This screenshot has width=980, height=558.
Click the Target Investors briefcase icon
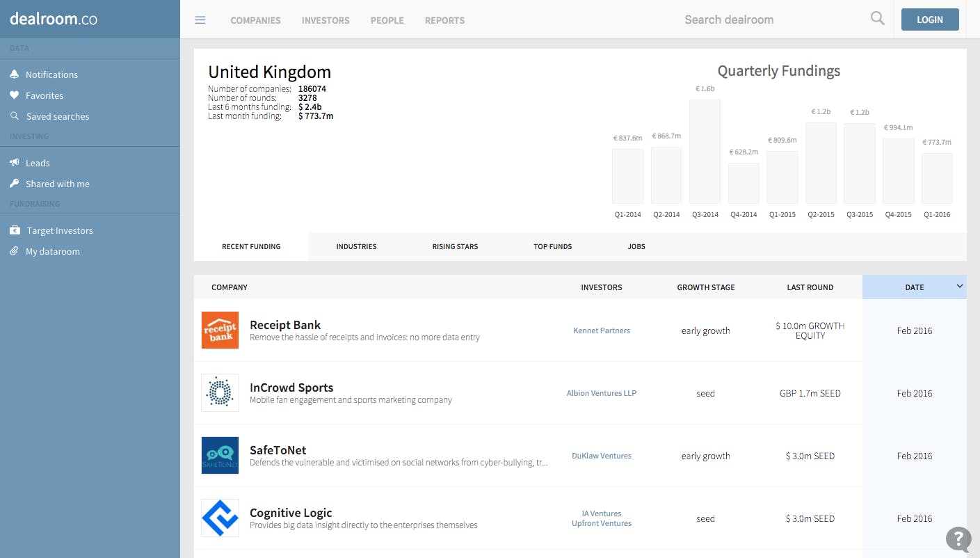14,230
